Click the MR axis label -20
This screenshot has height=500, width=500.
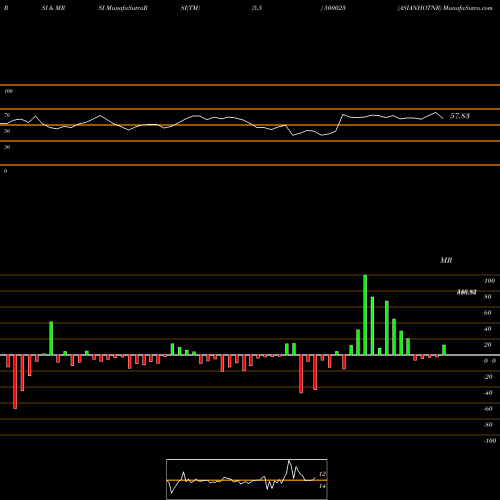[x=488, y=377]
